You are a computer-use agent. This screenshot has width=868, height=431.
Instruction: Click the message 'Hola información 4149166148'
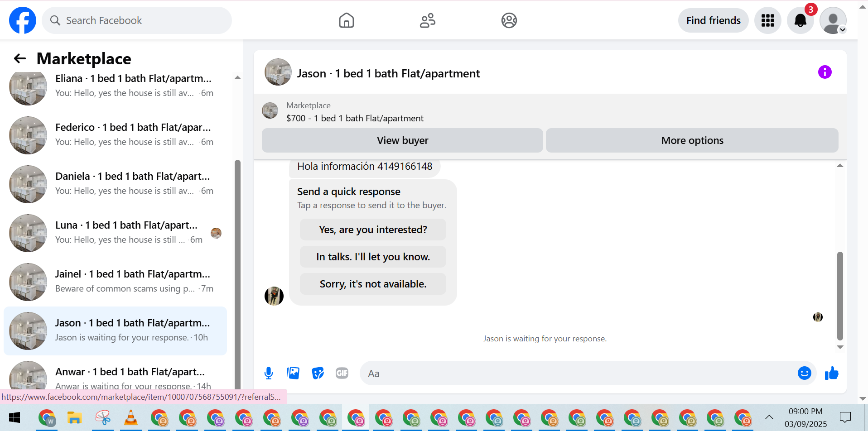click(x=365, y=166)
